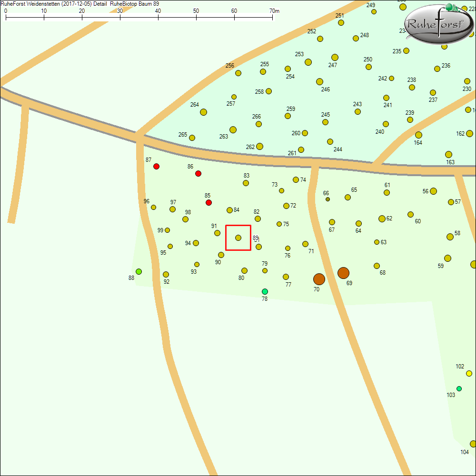Click the 70m end of the scale bar

[273, 17]
